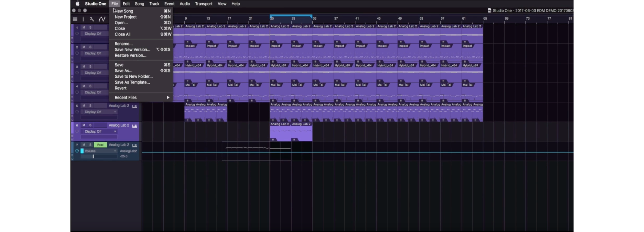Select Save New Version menu entry

[x=141, y=50]
